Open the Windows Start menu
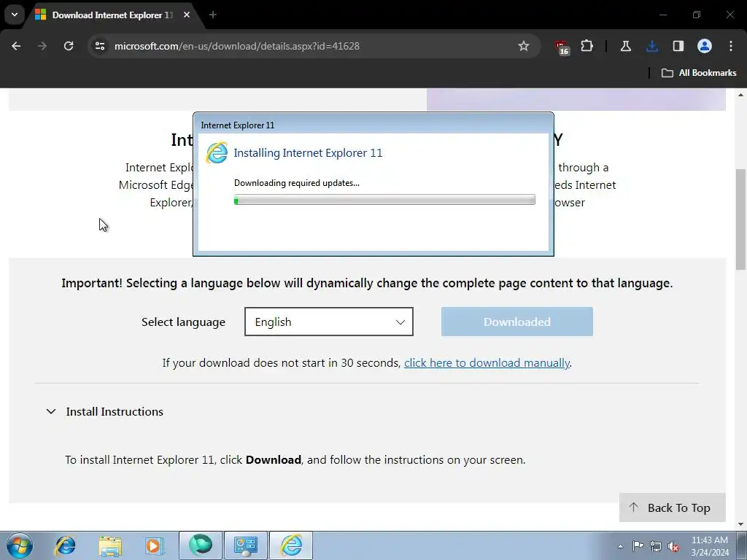The height and width of the screenshot is (560, 747). tap(20, 545)
